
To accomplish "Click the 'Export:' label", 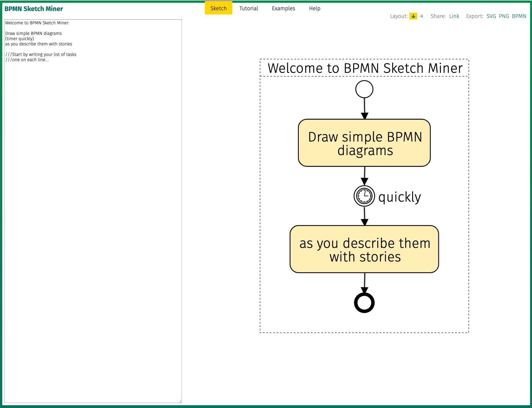I will [x=475, y=16].
